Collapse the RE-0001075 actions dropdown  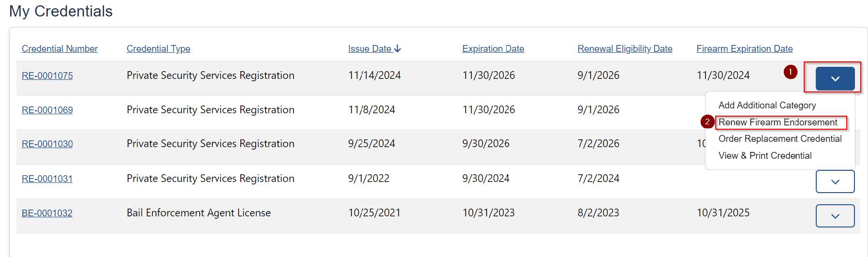[x=835, y=78]
